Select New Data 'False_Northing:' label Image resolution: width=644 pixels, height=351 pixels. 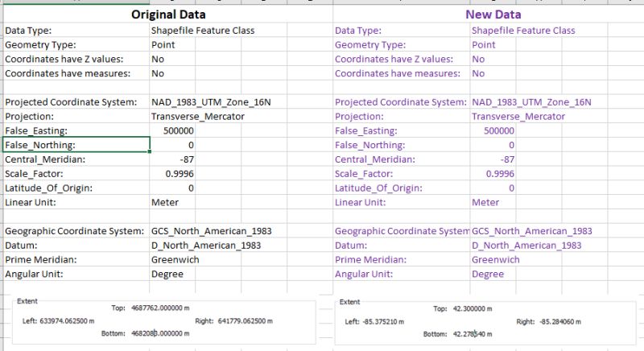pyautogui.click(x=402, y=145)
